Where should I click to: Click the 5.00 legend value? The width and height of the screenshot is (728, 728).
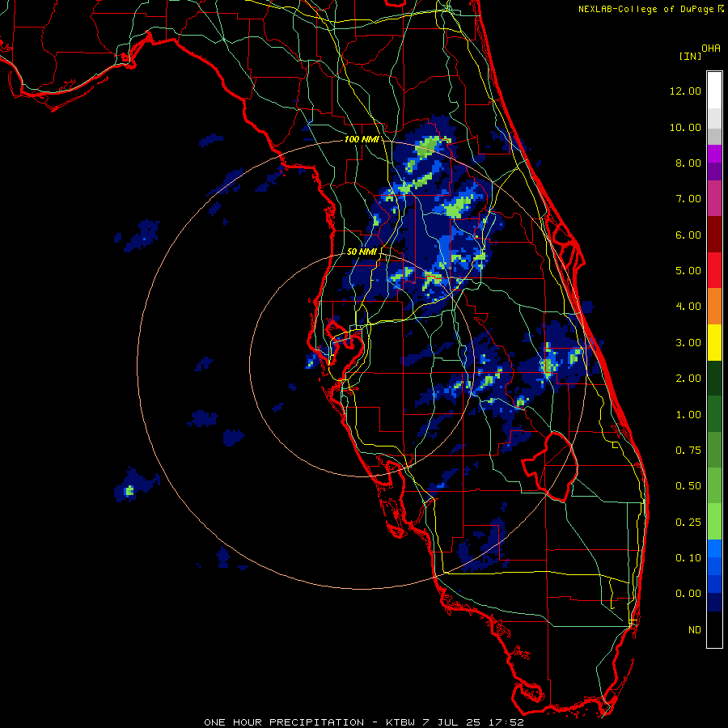[x=688, y=271]
